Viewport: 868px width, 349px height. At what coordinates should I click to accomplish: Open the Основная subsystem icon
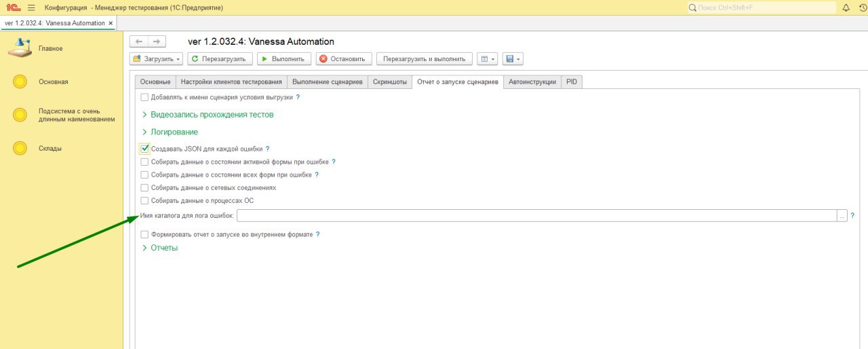point(20,81)
